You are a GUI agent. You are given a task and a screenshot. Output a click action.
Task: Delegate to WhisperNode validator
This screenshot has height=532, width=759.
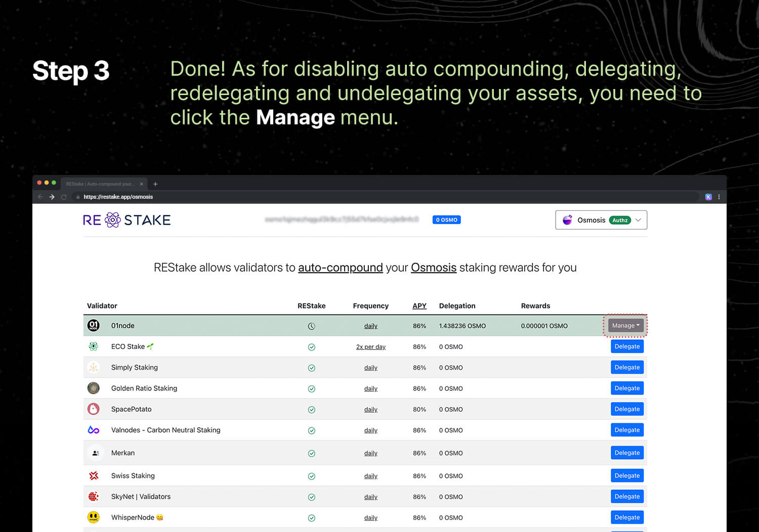pyautogui.click(x=627, y=517)
